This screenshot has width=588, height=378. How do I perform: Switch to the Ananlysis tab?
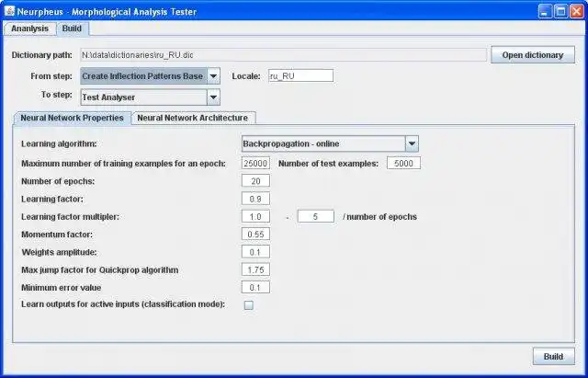(x=29, y=29)
